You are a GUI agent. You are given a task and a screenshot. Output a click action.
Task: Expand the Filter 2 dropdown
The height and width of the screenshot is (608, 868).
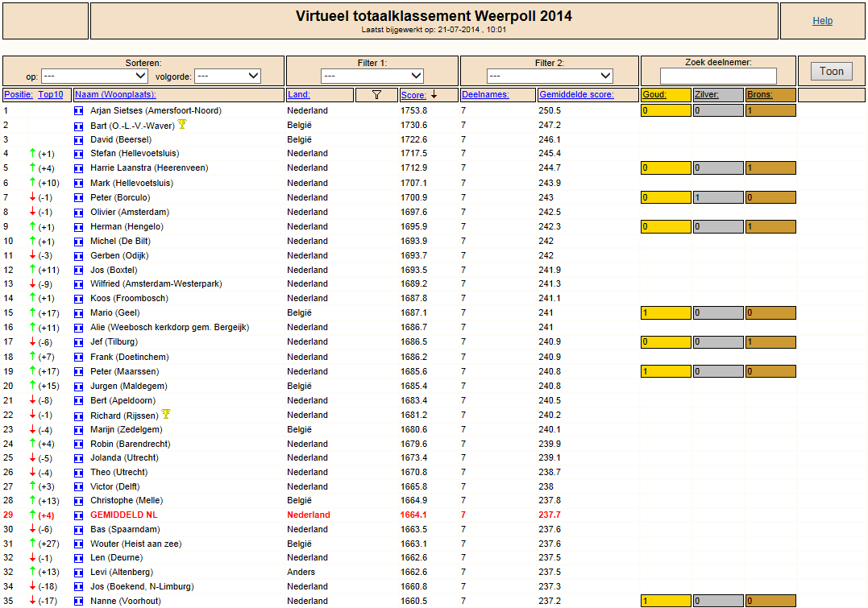coord(550,76)
